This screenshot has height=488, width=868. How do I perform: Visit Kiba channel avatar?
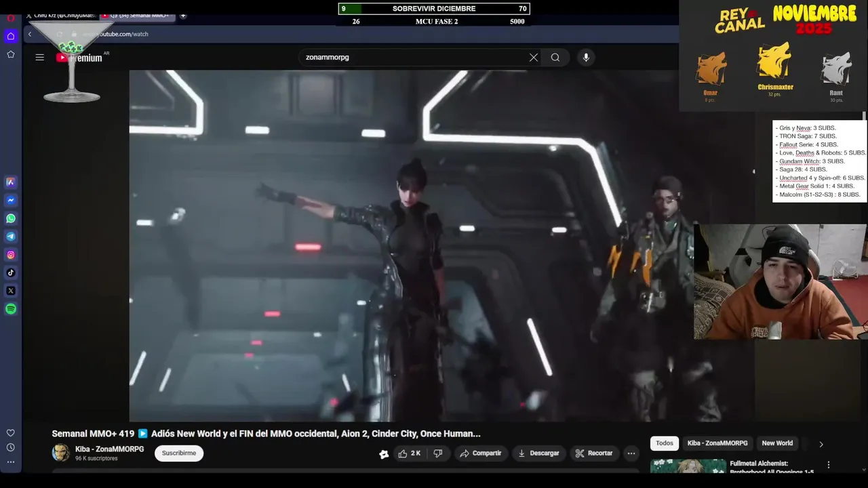[61, 453]
